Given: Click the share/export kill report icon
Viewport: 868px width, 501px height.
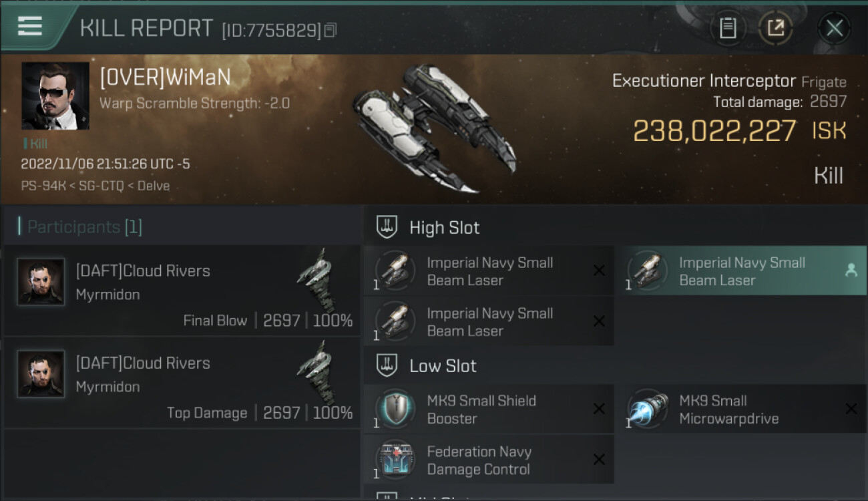Looking at the screenshot, I should pos(776,28).
